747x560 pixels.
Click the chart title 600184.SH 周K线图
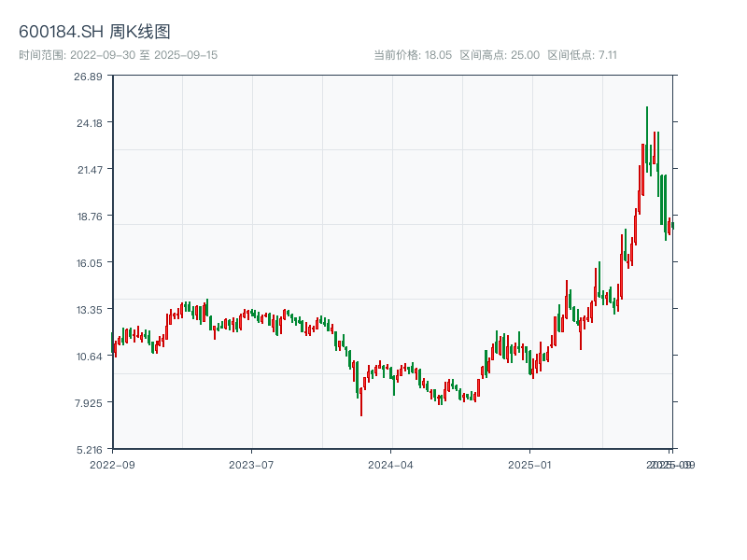click(x=94, y=32)
